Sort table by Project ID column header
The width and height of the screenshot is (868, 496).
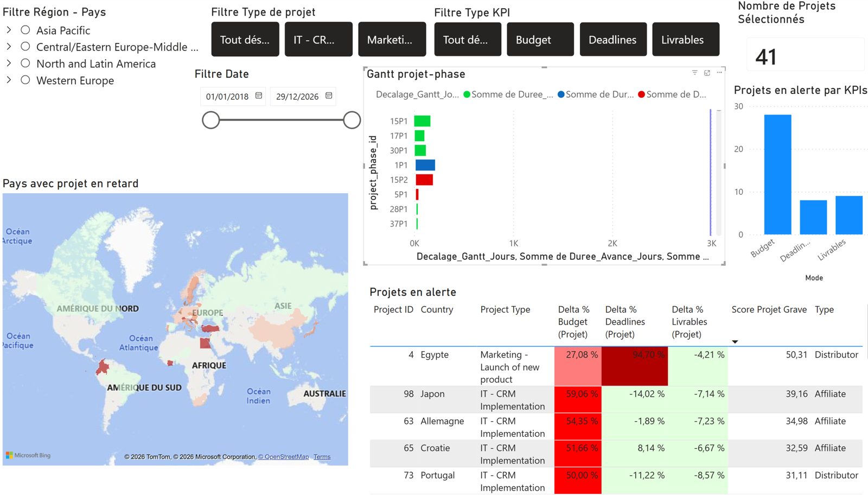pos(393,309)
